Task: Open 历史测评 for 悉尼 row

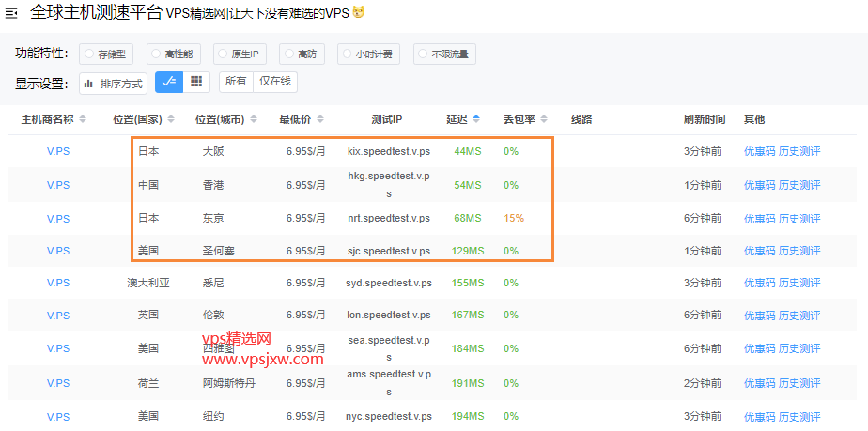Action: point(799,283)
